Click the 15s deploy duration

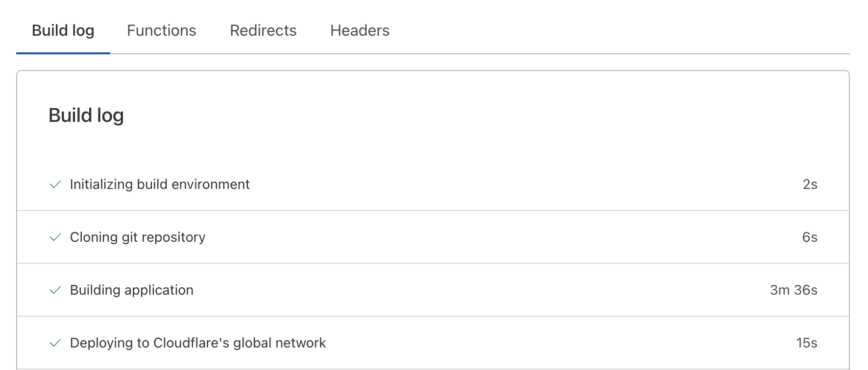pyautogui.click(x=807, y=343)
